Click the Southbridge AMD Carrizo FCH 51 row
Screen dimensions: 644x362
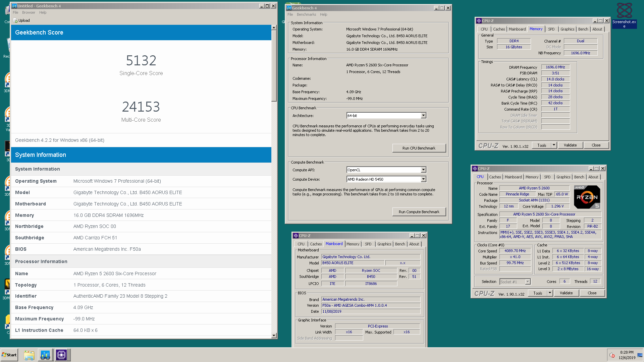141,238
